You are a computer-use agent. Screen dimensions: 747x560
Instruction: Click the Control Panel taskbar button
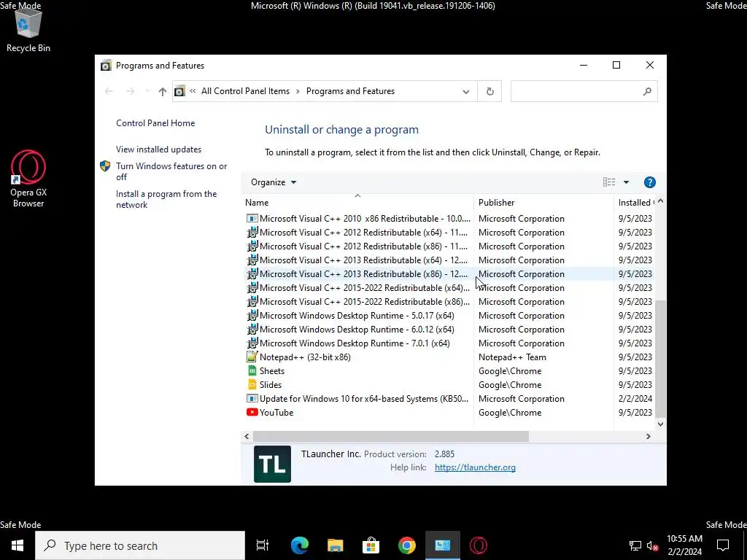443,545
